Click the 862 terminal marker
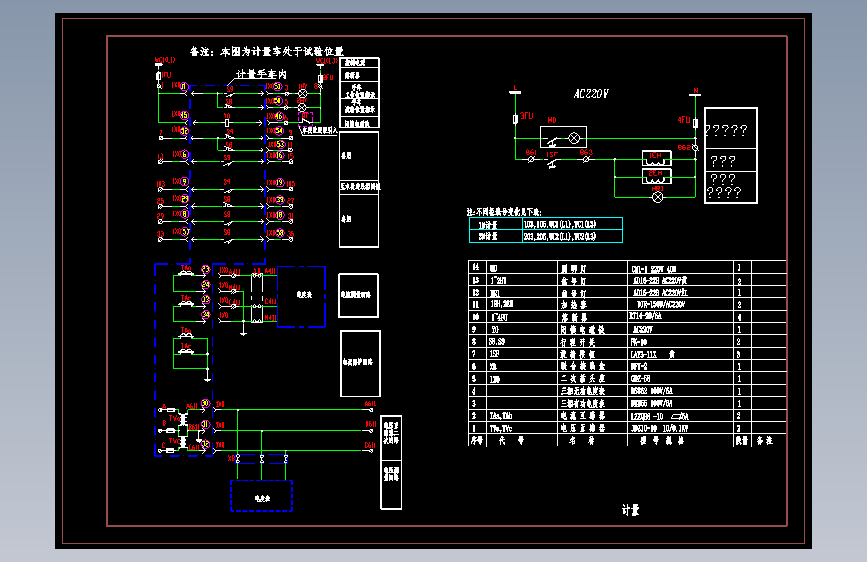This screenshot has width=867, height=562. (x=695, y=148)
